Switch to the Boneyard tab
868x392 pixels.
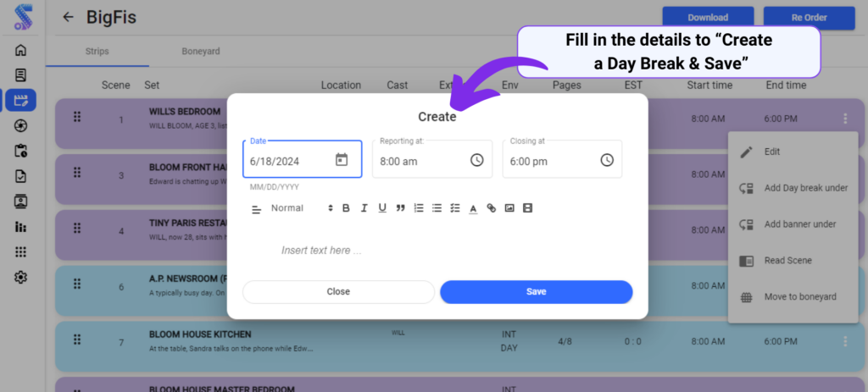[201, 52]
